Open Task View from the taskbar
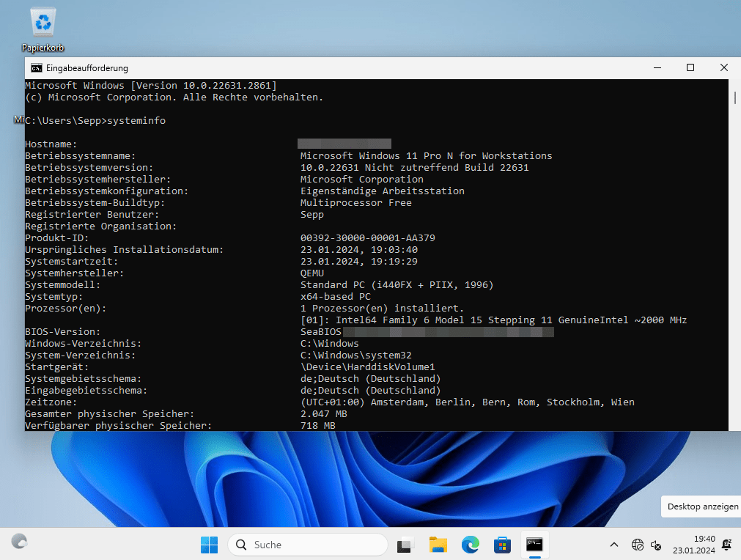Viewport: 741px width, 560px height. coord(405,545)
